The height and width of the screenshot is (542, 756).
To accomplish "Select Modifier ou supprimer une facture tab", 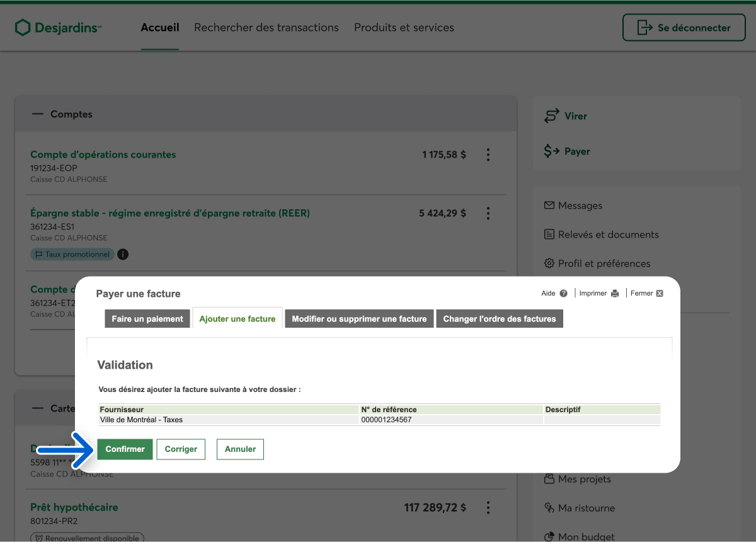I will pos(359,319).
